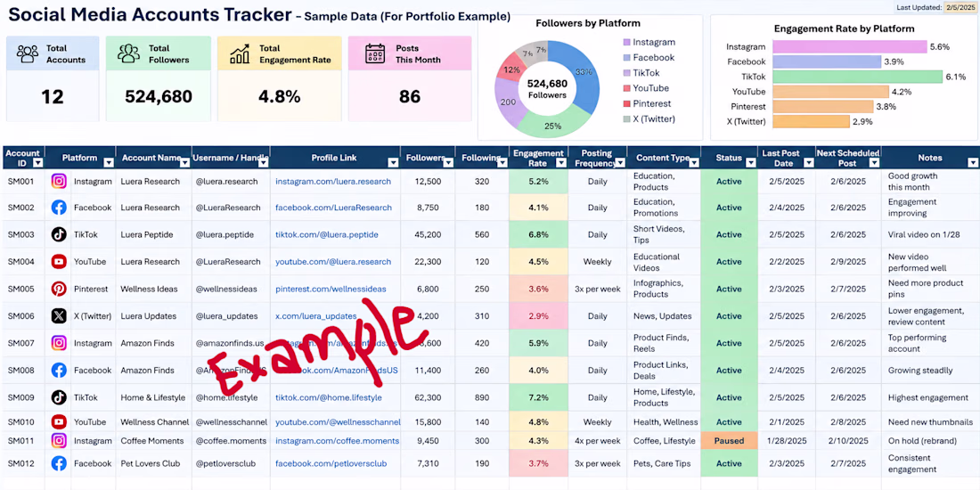Open the Engagement Rate column filter dropdown
The width and height of the screenshot is (980, 490).
(561, 162)
